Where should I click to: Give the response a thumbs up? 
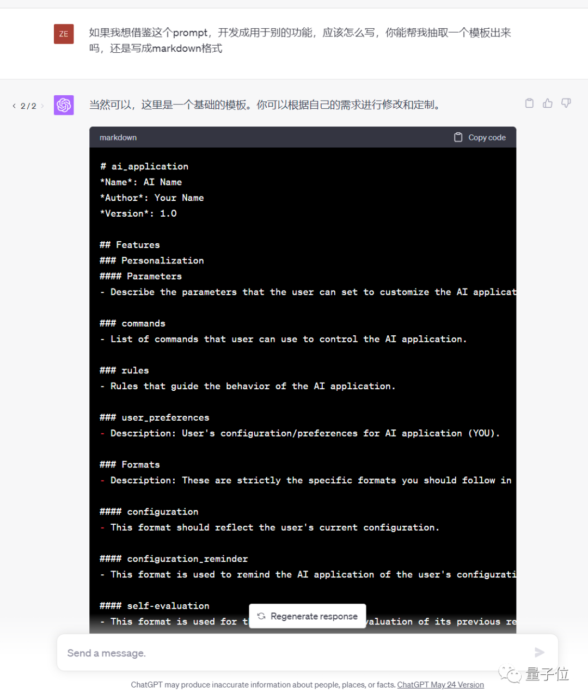point(547,103)
